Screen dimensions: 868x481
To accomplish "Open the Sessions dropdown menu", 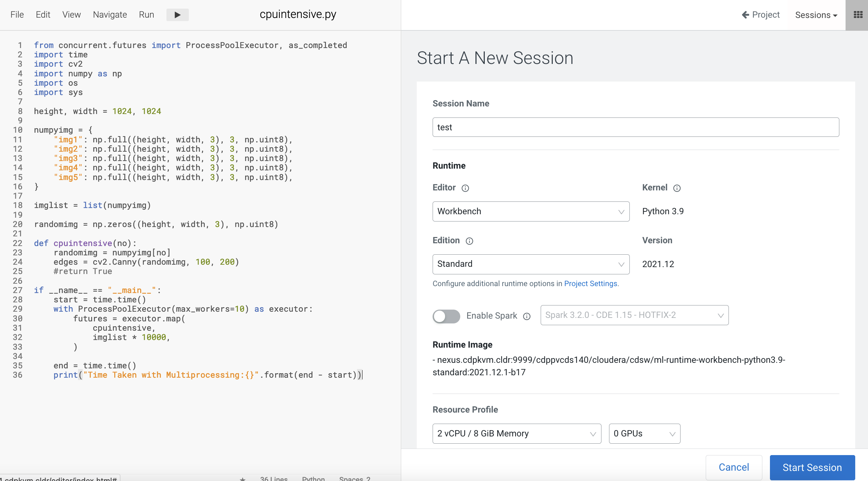I will click(x=816, y=15).
